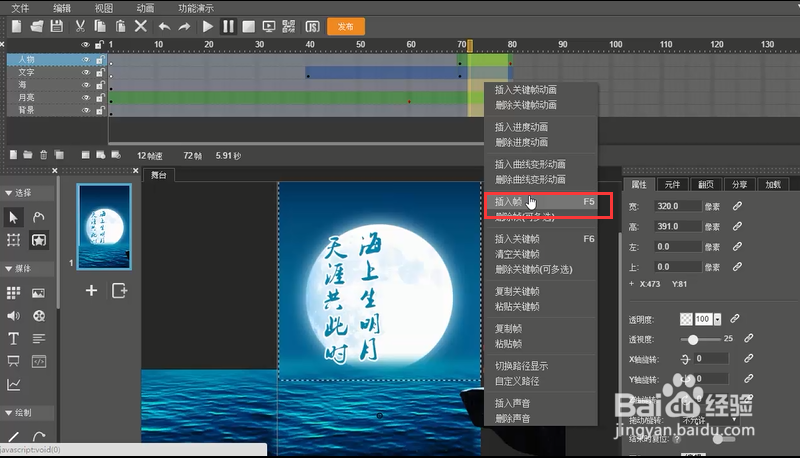Open the 文件 menu
The width and height of the screenshot is (800, 458).
coord(20,8)
